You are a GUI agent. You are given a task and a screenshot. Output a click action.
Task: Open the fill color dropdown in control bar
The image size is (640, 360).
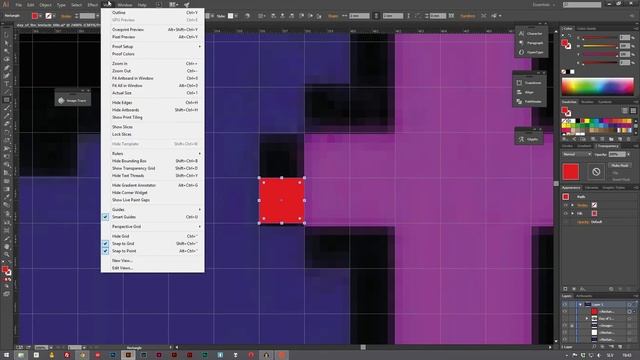pos(40,16)
